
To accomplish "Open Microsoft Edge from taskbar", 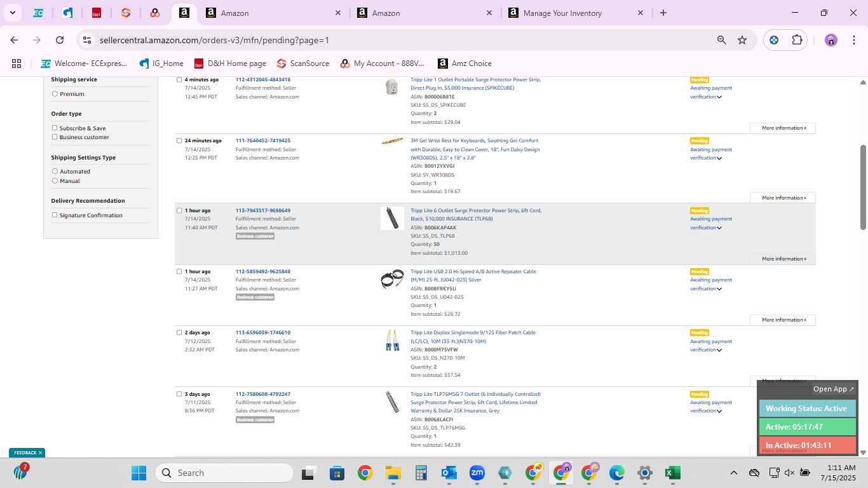I will click(x=616, y=473).
